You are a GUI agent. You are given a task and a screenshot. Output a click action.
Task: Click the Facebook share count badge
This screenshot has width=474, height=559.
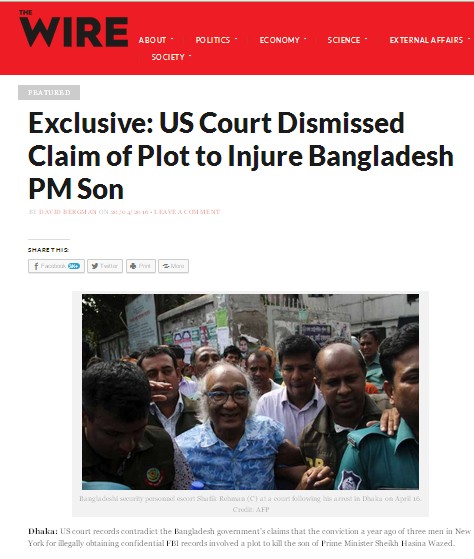[74, 266]
